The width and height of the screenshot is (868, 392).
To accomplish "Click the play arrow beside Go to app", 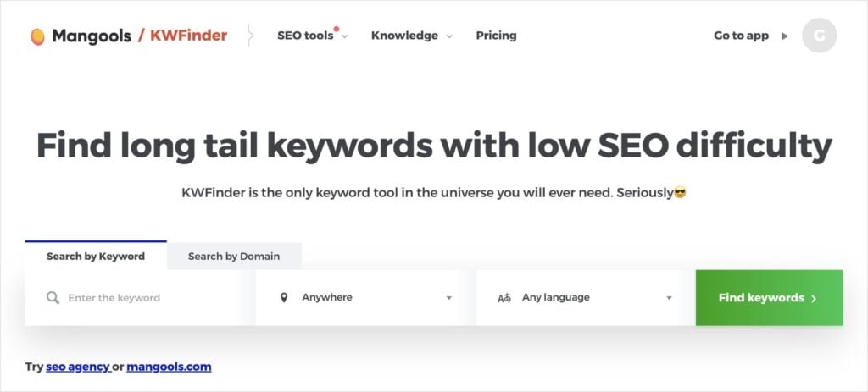I will pos(784,36).
